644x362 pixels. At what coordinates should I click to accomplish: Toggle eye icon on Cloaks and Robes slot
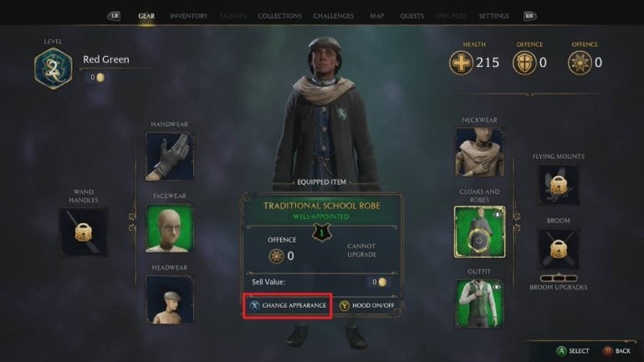pos(498,214)
